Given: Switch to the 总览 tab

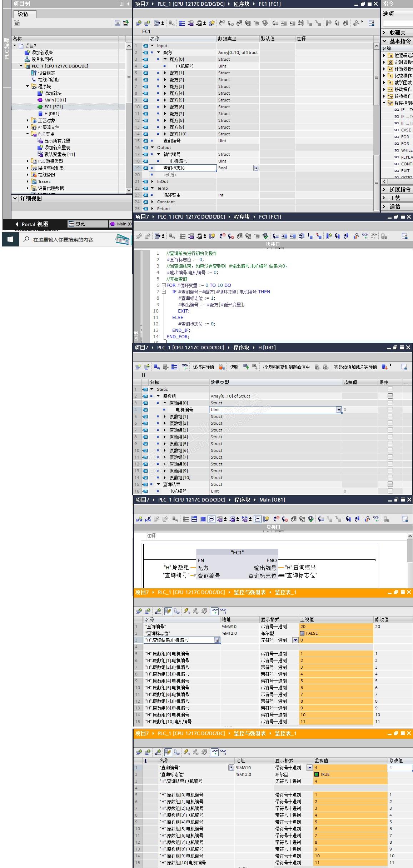Looking at the screenshot, I should [80, 224].
